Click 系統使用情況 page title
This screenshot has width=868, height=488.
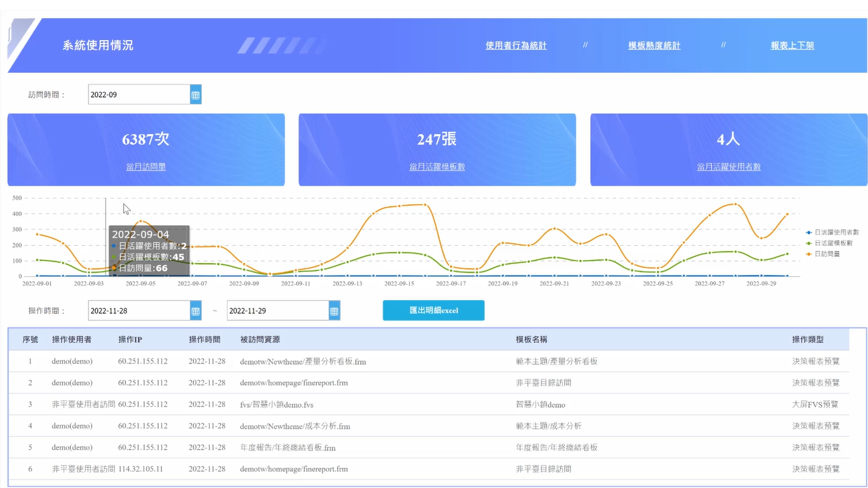[98, 46]
